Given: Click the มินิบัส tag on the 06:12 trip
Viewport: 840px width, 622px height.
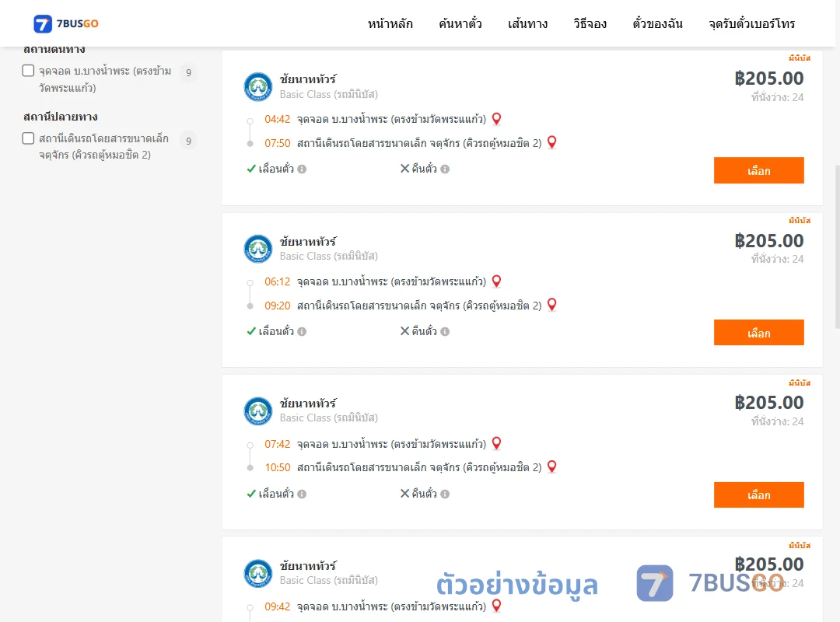Looking at the screenshot, I should click(800, 220).
